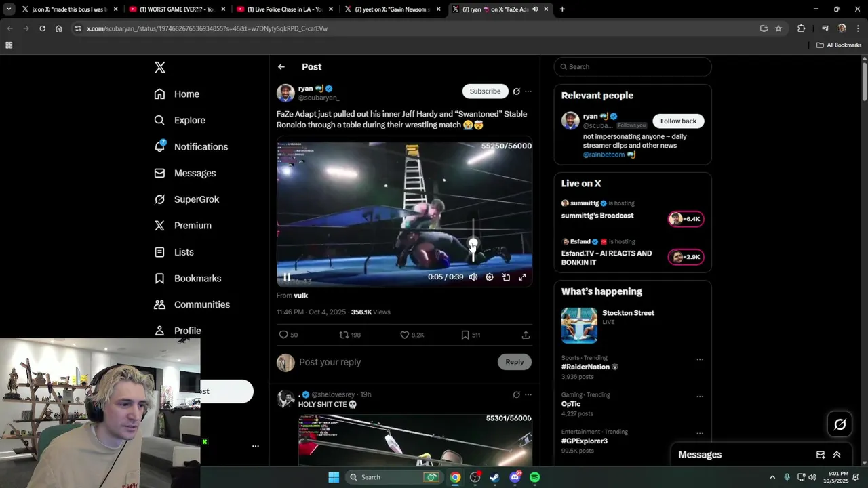This screenshot has height=488, width=868.
Task: Open a new browser tab
Action: tap(562, 9)
